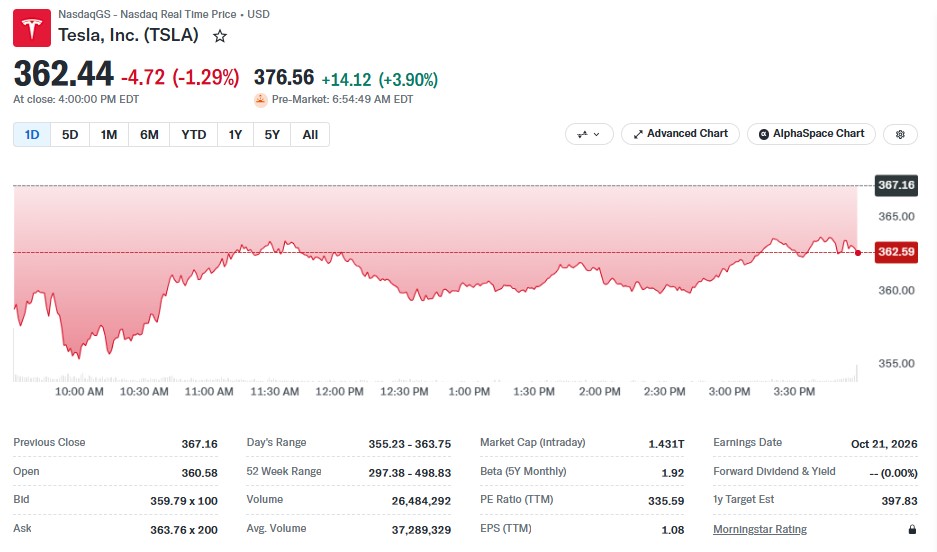Viewport: 937px width, 552px height.
Task: Click Day's Range value 355.23 - 363.75
Action: pyautogui.click(x=409, y=444)
